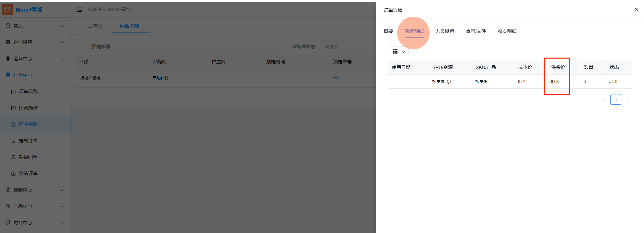Viewport: 644px width, 233px height.
Task: Collapse the 订单中心 menu section
Action: (34, 75)
